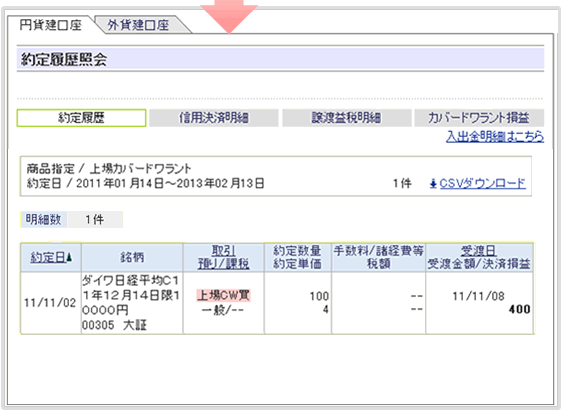The width and height of the screenshot is (562, 412).
Task: Click the 明細数 count label
Action: [x=43, y=219]
